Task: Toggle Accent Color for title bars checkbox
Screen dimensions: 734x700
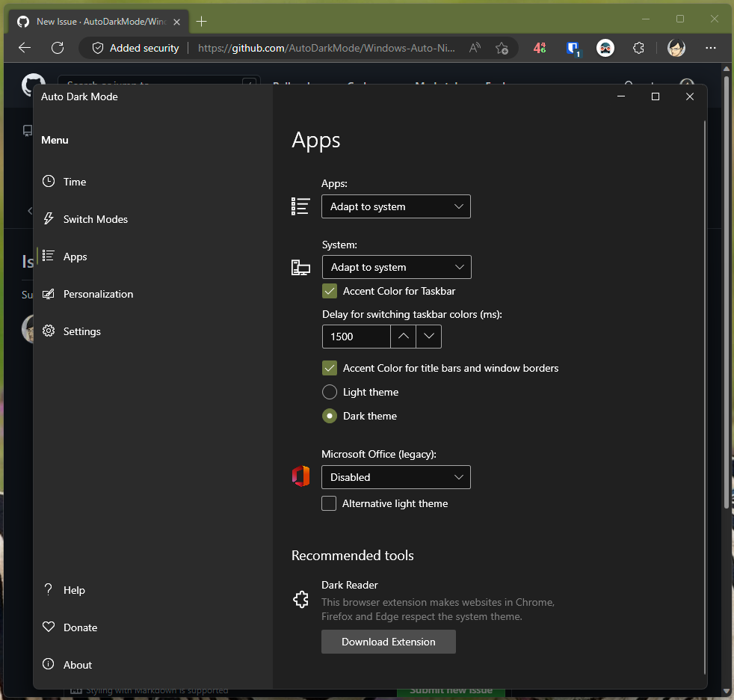Action: [330, 368]
